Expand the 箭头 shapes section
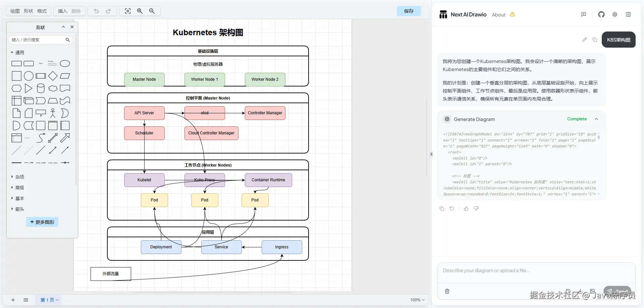644x308 pixels. tap(17, 209)
